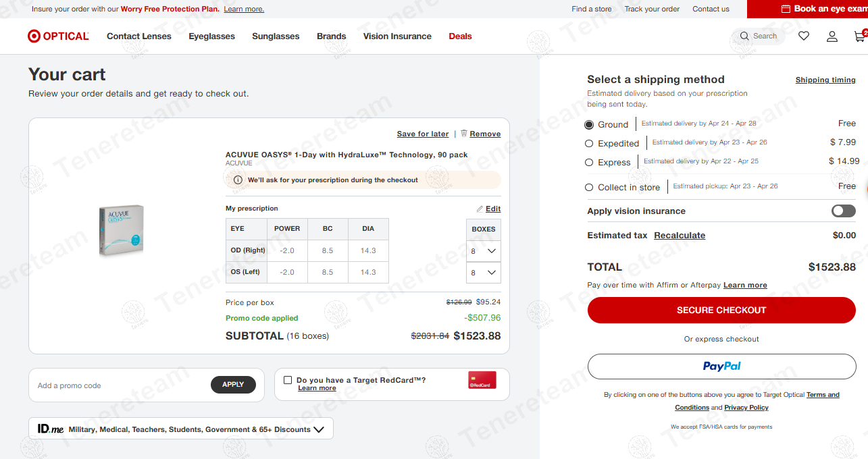Click the Acuvue Oasys product thumbnail
This screenshot has width=868, height=459.
point(121,230)
